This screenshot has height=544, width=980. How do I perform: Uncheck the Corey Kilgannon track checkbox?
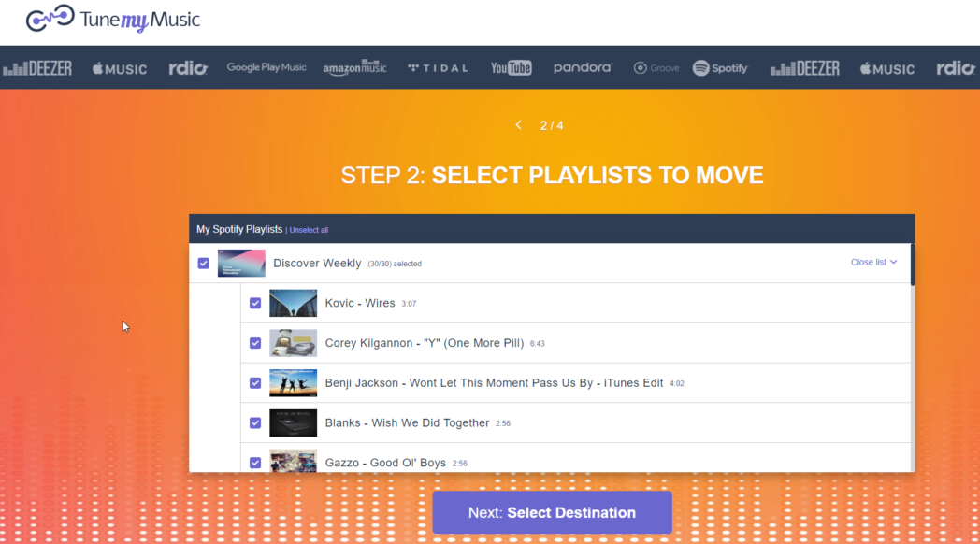[255, 343]
